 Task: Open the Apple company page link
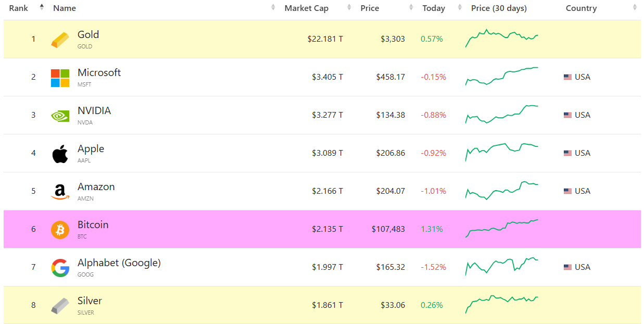(x=91, y=148)
